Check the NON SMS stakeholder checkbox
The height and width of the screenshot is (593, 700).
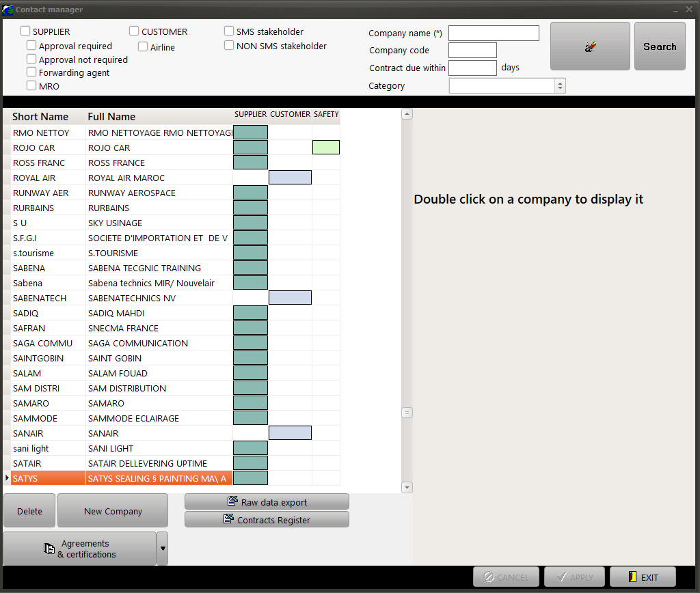click(x=229, y=45)
